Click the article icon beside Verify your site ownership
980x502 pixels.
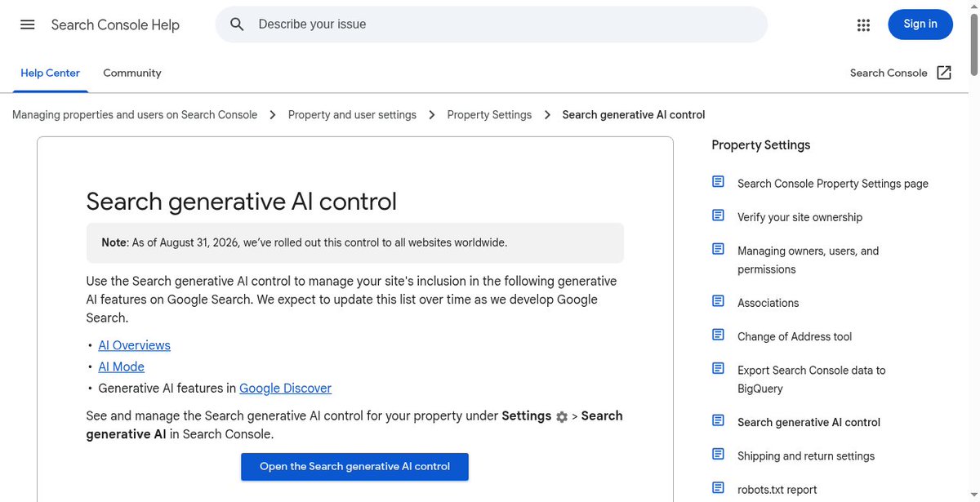pos(718,215)
